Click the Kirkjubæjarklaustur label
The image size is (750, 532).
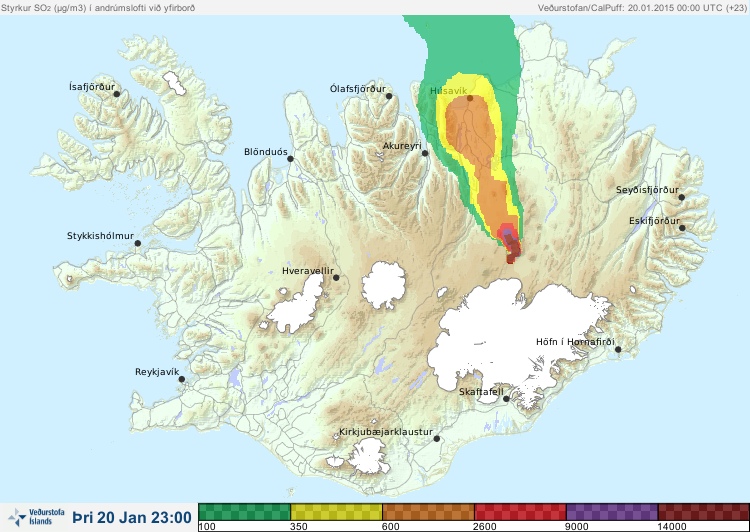(x=386, y=432)
